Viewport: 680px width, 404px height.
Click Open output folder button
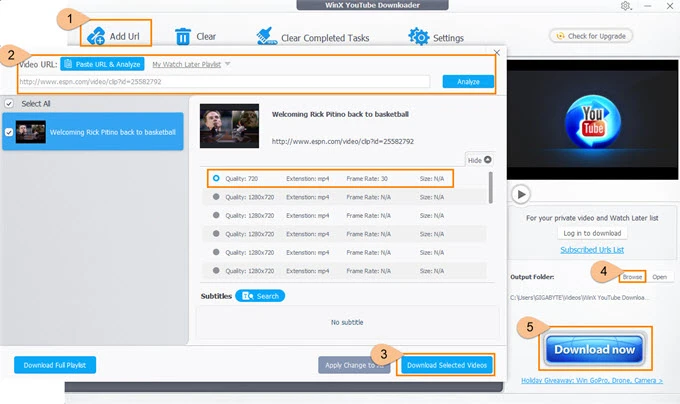[659, 277]
